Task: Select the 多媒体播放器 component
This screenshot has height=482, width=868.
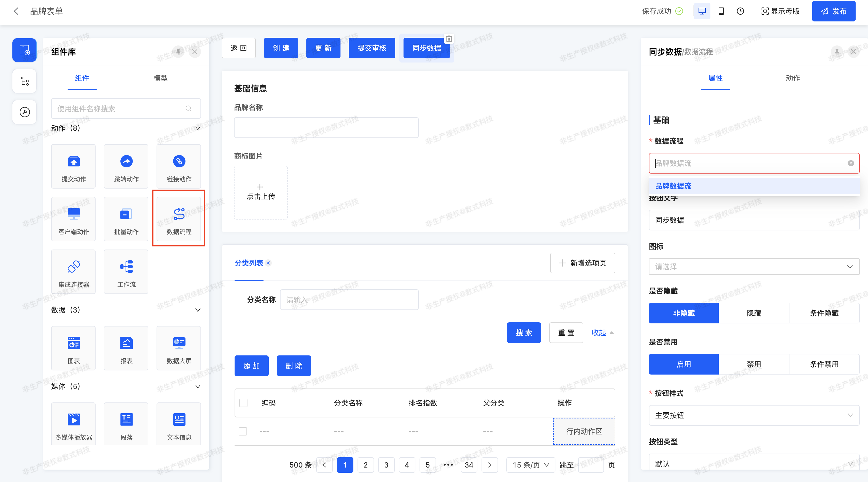Action: tap(73, 424)
